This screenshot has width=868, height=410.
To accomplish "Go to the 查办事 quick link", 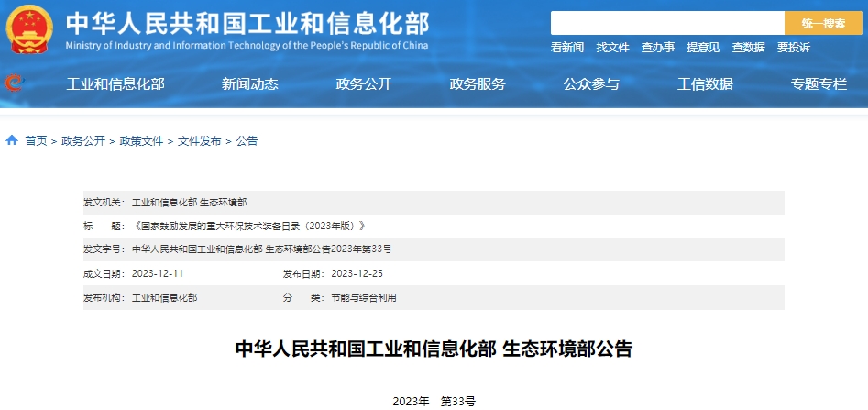I will point(658,48).
